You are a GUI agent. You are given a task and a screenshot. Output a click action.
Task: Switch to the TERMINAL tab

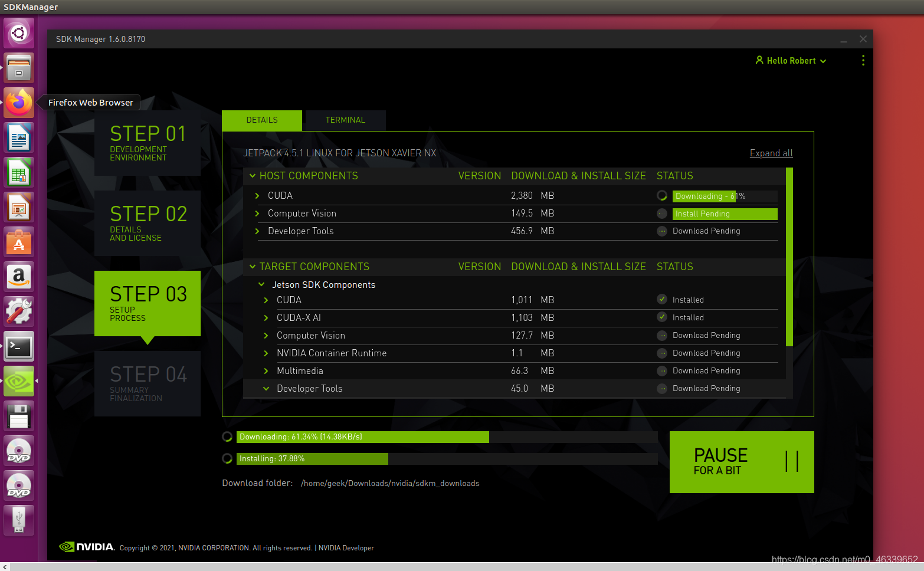[345, 120]
